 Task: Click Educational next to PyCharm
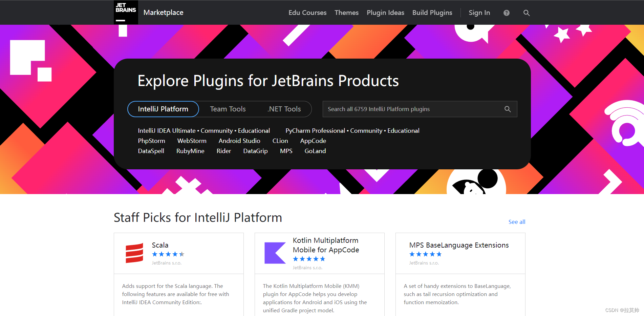tap(403, 131)
